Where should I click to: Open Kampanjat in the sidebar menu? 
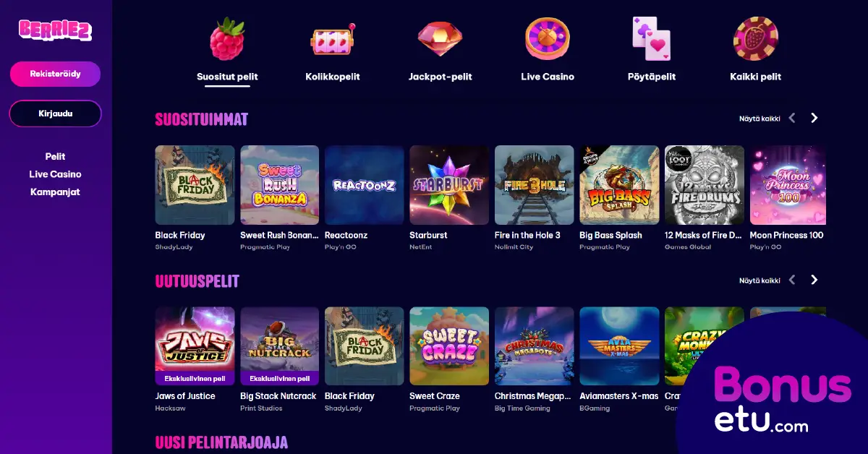tap(55, 192)
